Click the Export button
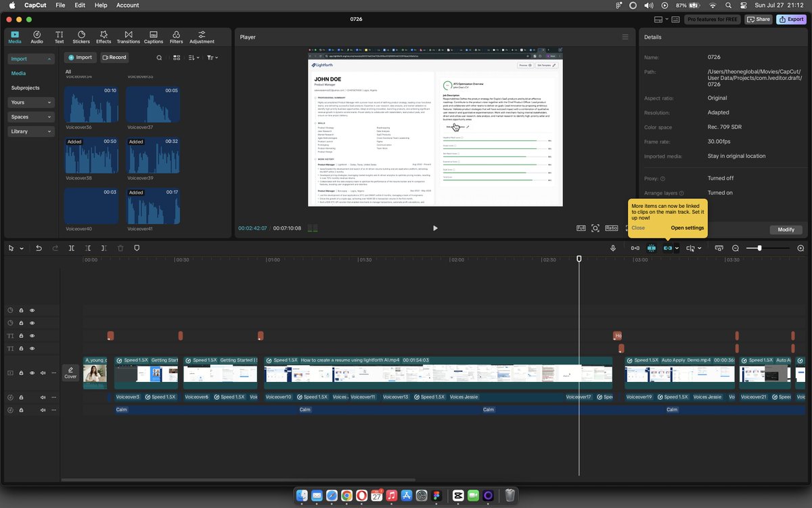This screenshot has height=508, width=812. pos(791,20)
